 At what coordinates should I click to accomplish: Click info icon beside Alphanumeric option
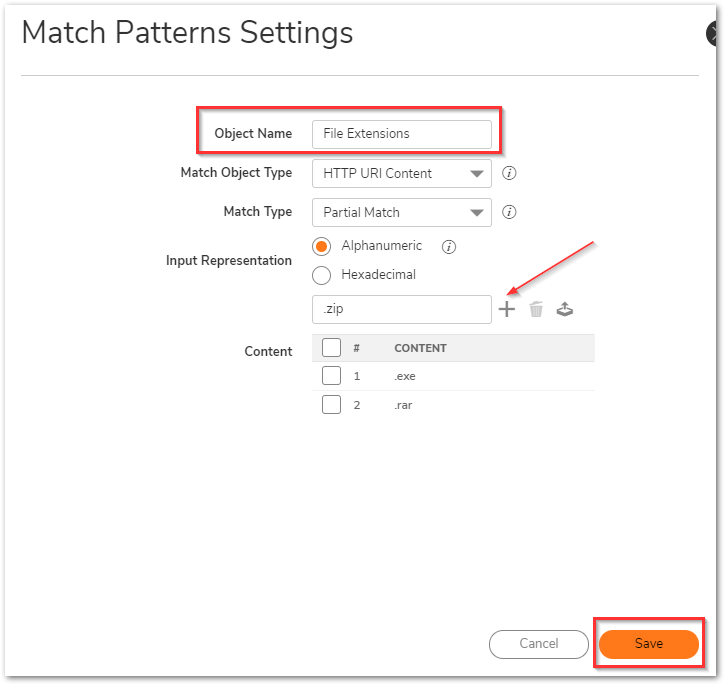point(449,247)
